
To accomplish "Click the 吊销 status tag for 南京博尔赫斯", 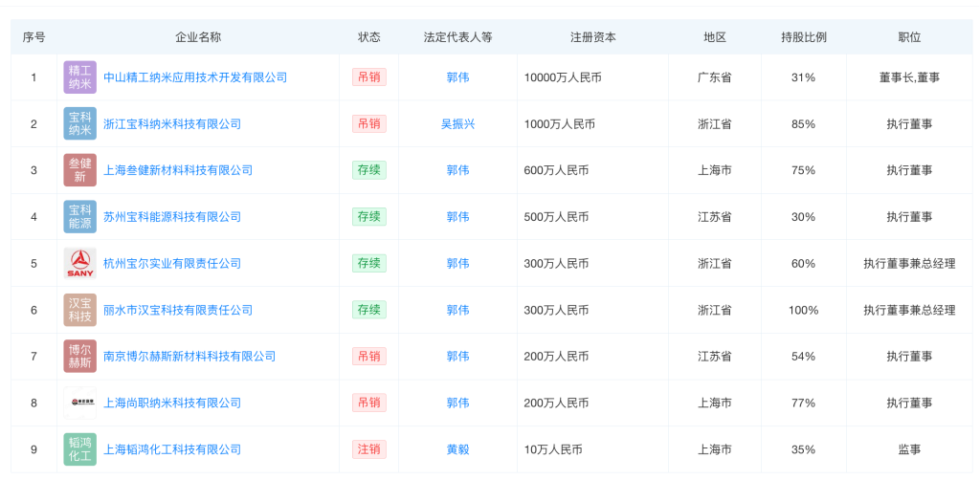I will pyautogui.click(x=368, y=357).
